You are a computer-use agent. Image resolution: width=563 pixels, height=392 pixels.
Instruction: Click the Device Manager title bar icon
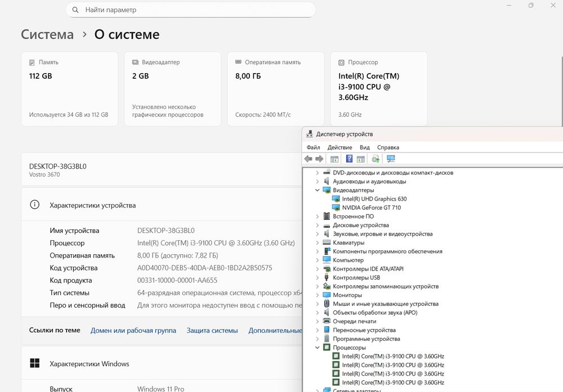[309, 134]
